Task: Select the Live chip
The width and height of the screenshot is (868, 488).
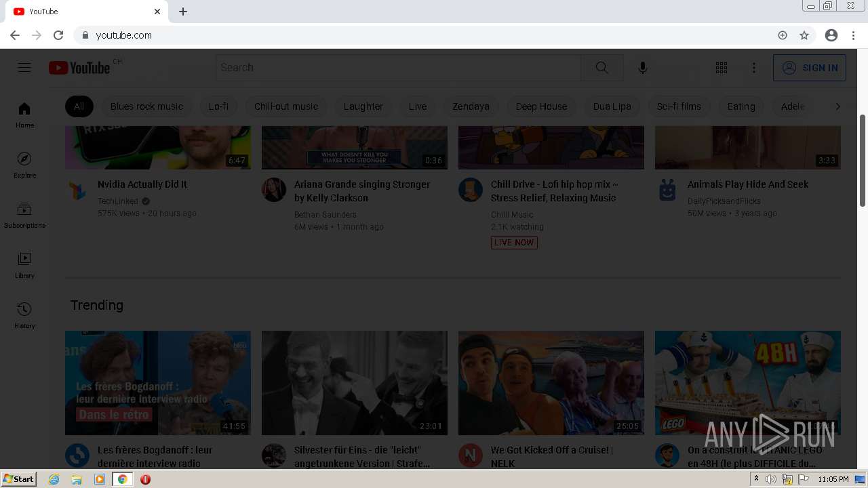Action: coord(418,106)
